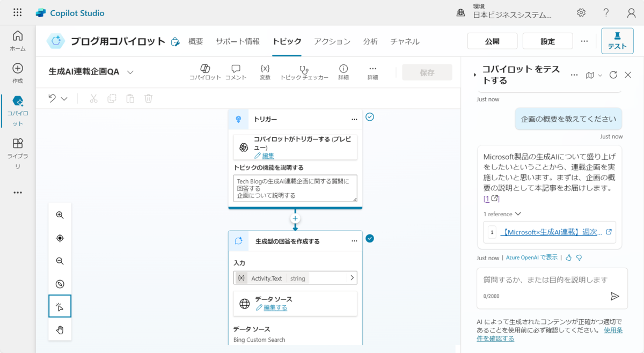Click the 公開 button
The image size is (644, 353).
[x=492, y=41]
